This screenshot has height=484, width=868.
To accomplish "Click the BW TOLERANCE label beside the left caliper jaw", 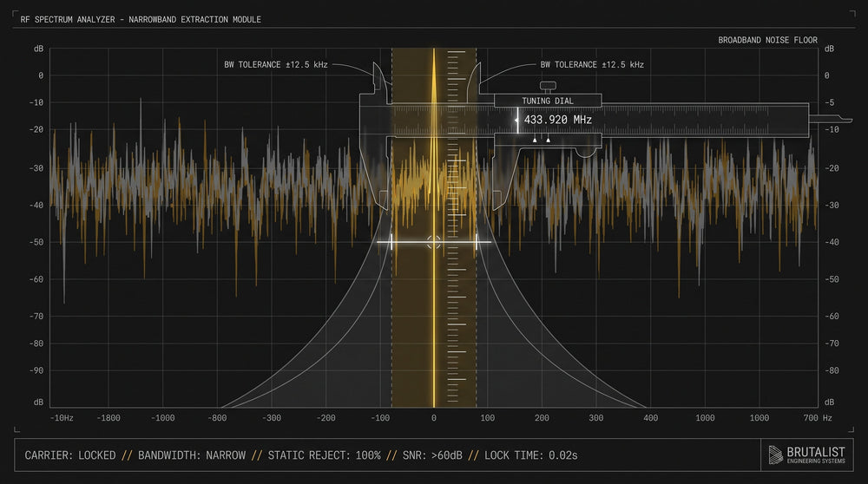I will pyautogui.click(x=276, y=65).
